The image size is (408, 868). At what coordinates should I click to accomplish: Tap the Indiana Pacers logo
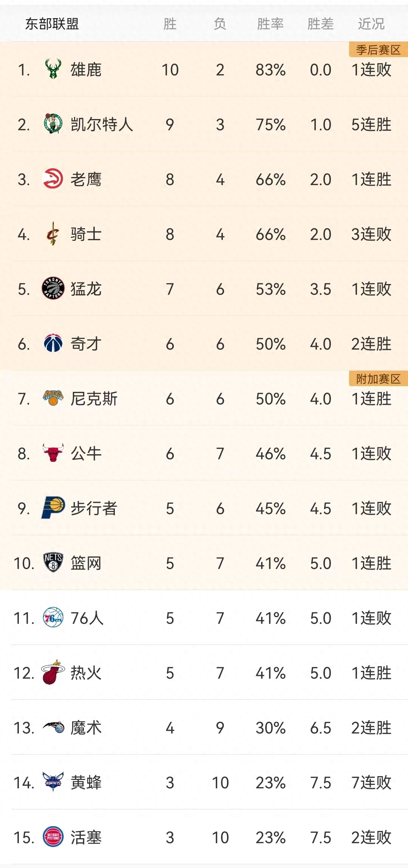53,508
